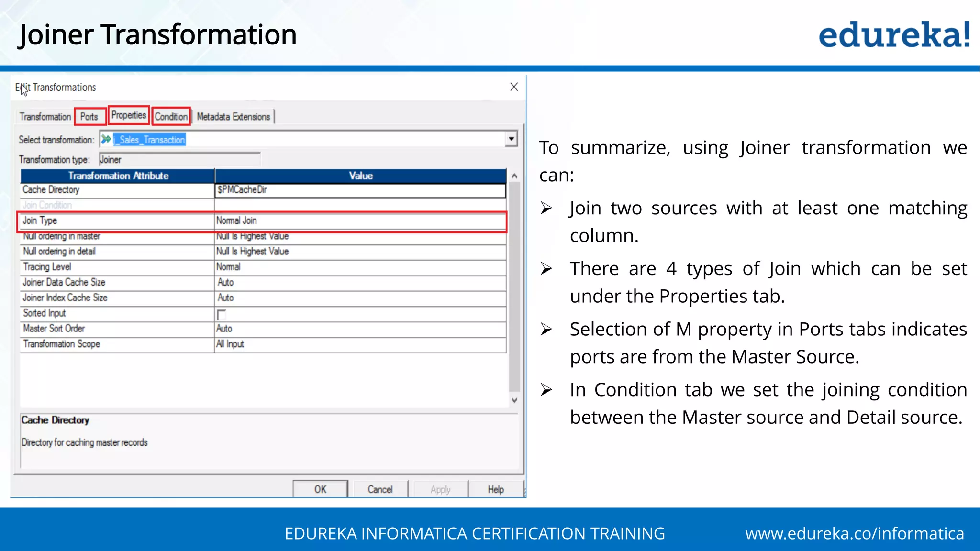The width and height of the screenshot is (980, 551).
Task: Select the Properties tab
Action: coord(129,115)
